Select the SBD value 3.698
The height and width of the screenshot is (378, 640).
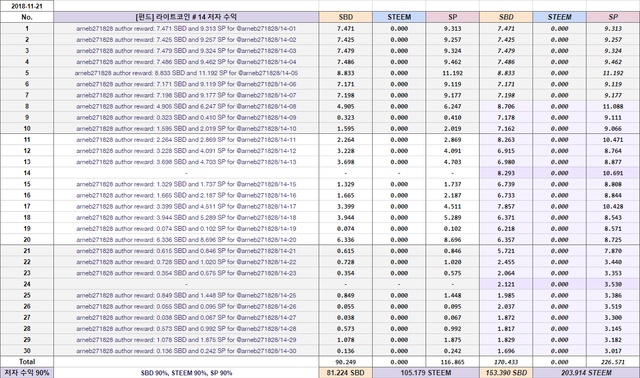click(346, 162)
